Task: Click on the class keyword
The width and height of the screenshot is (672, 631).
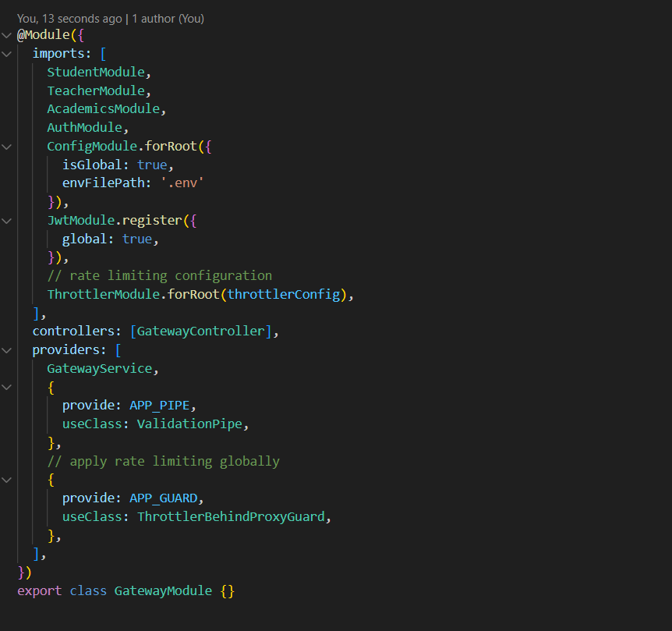Action: 88,591
